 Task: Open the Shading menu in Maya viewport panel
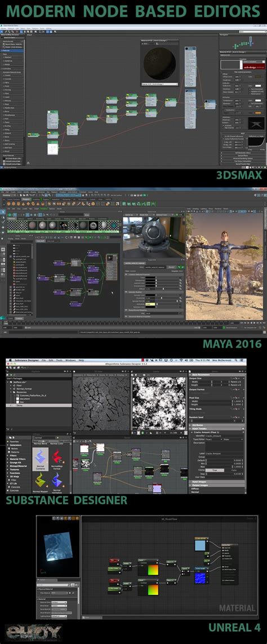195,209
